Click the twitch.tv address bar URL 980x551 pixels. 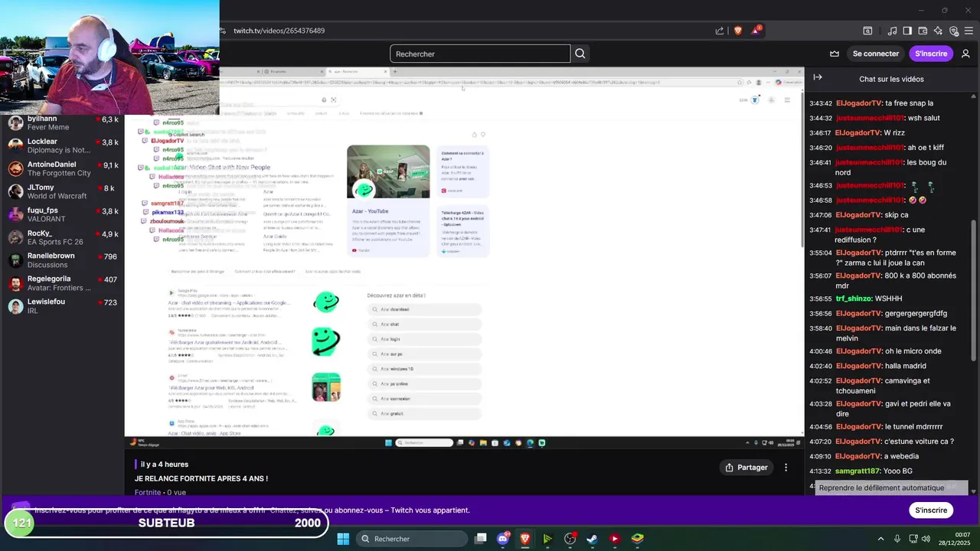coord(279,31)
